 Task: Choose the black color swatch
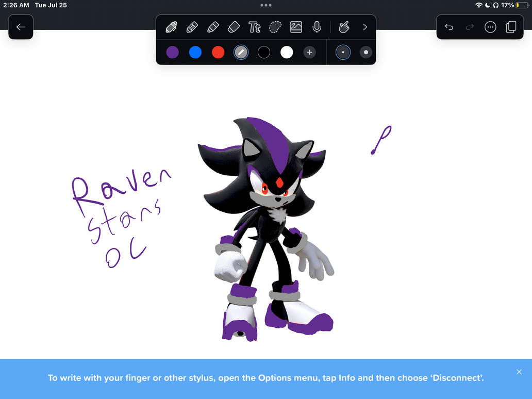[x=263, y=52]
